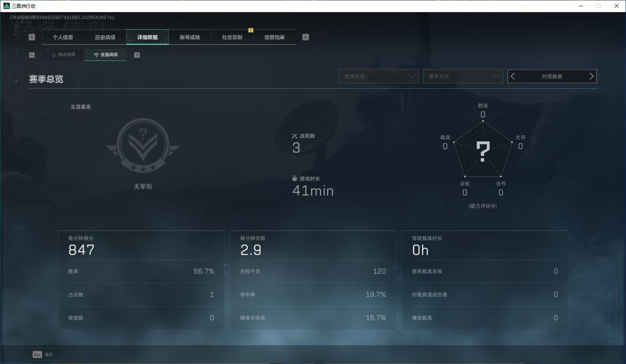Click the E key hint icon
626x364 pixels.
[x=306, y=37]
